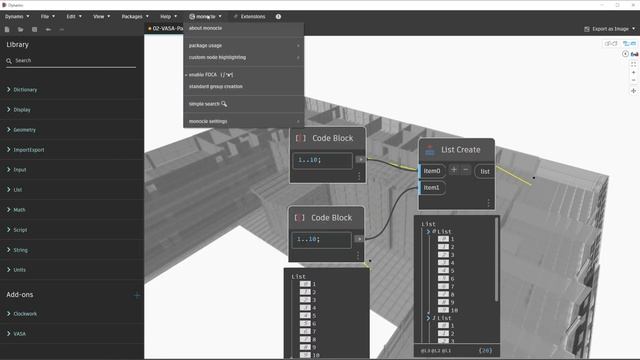Collapse first nested List in List Create preview

click(428, 231)
